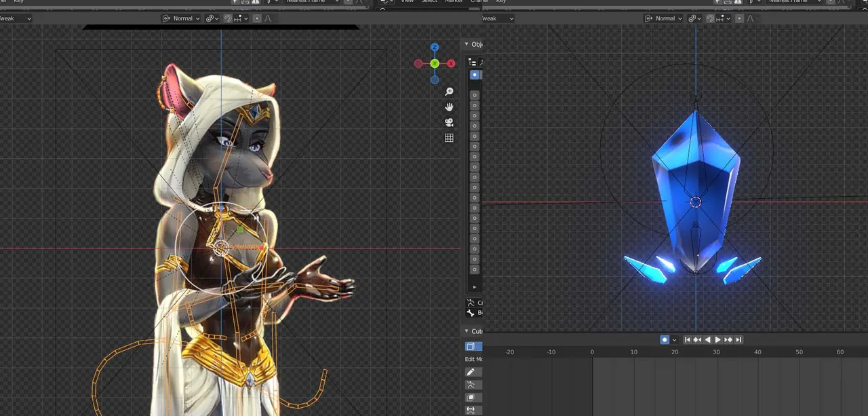This screenshot has height=416, width=868.
Task: Click the Edit Mode label text
Action: coord(473,359)
